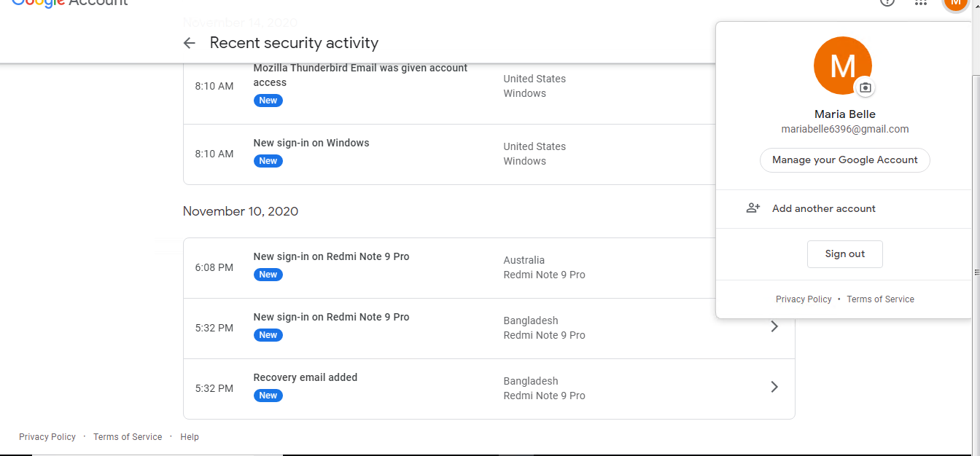Click the camera icon on profile picture
The image size is (980, 456).
pos(865,87)
